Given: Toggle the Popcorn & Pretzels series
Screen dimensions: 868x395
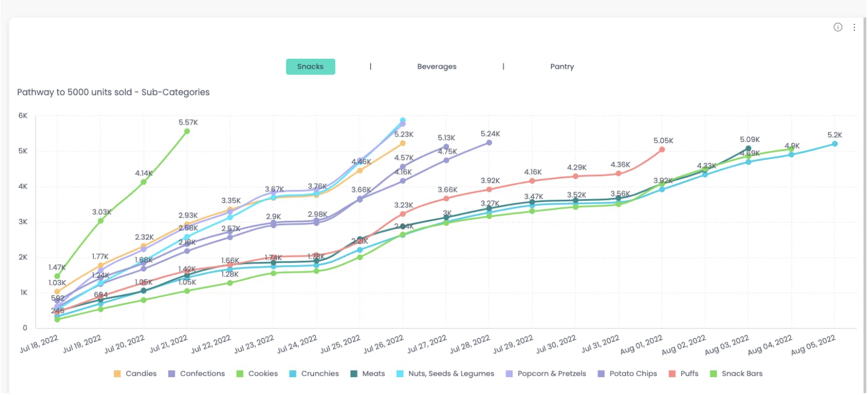Looking at the screenshot, I should click(x=546, y=373).
